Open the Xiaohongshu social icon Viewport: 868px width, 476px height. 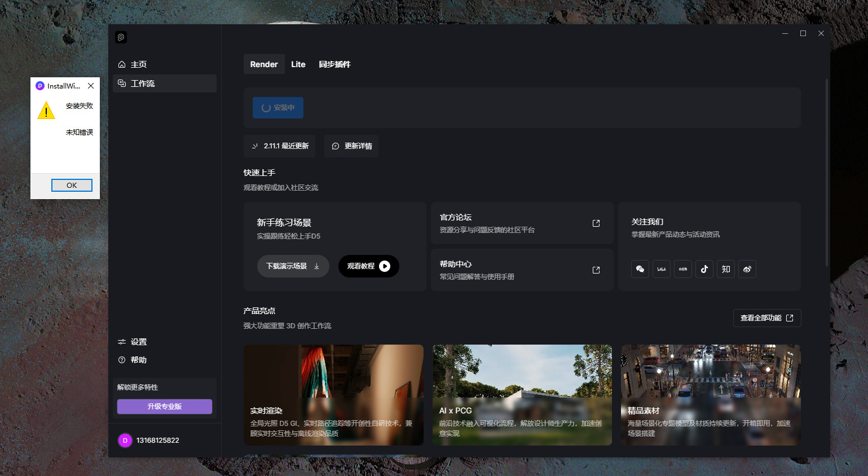[x=683, y=269]
